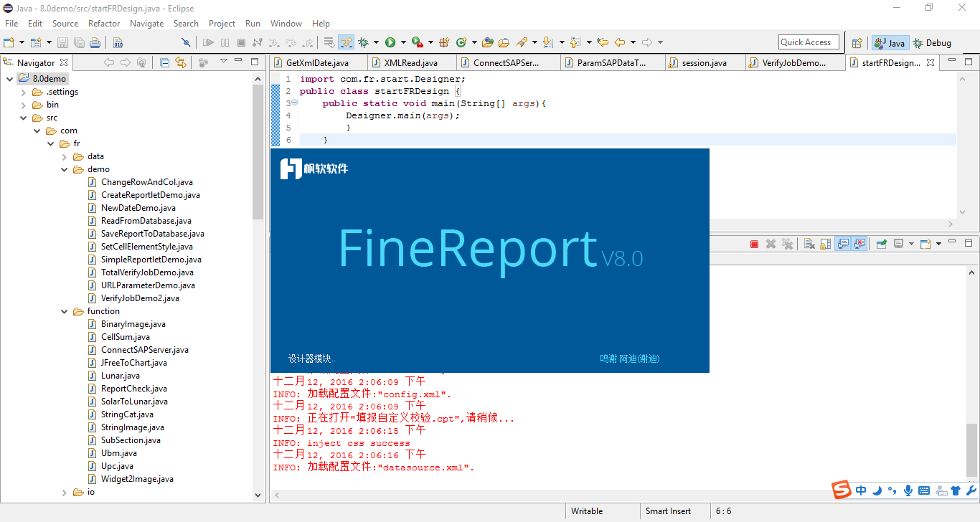Click the Navigator vertical scrollbar
This screenshot has height=522, width=980.
coord(258,151)
